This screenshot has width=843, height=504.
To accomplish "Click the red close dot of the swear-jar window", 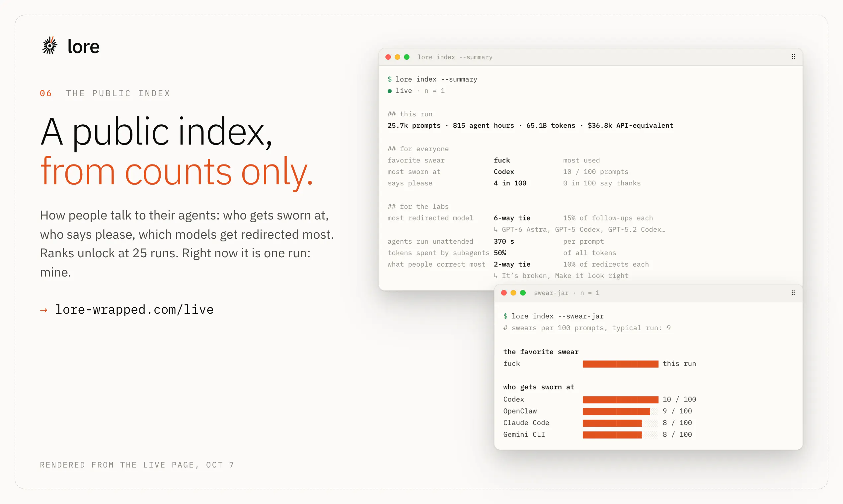I will click(x=504, y=293).
